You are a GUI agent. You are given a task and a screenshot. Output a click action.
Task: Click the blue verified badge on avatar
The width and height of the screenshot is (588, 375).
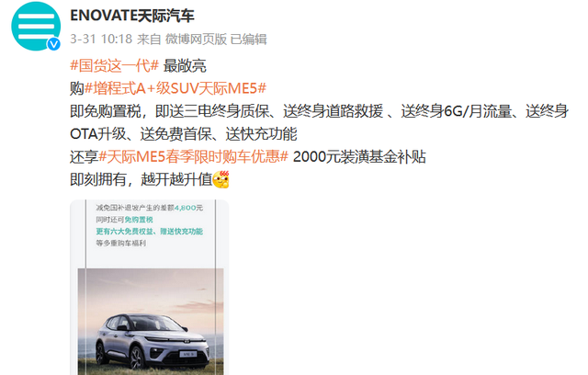[53, 44]
